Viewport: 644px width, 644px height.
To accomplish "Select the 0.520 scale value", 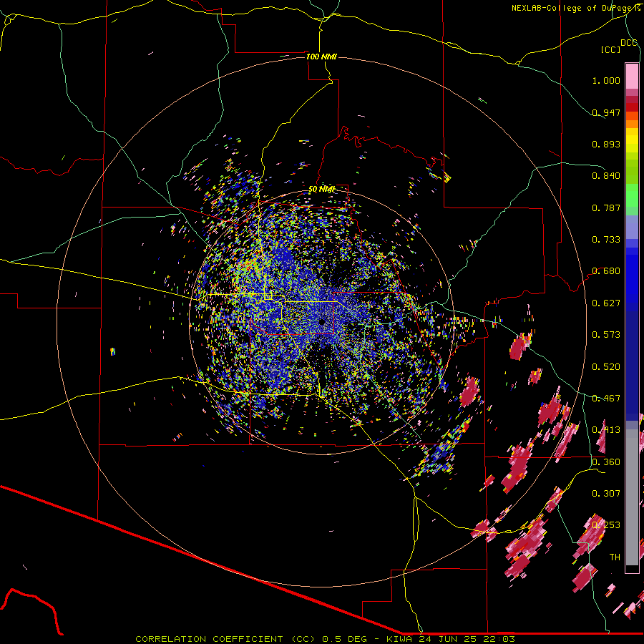I will (606, 367).
